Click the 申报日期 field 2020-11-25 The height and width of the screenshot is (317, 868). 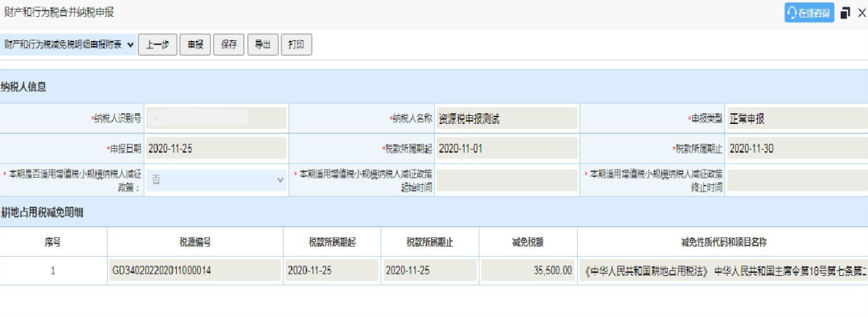pos(216,148)
